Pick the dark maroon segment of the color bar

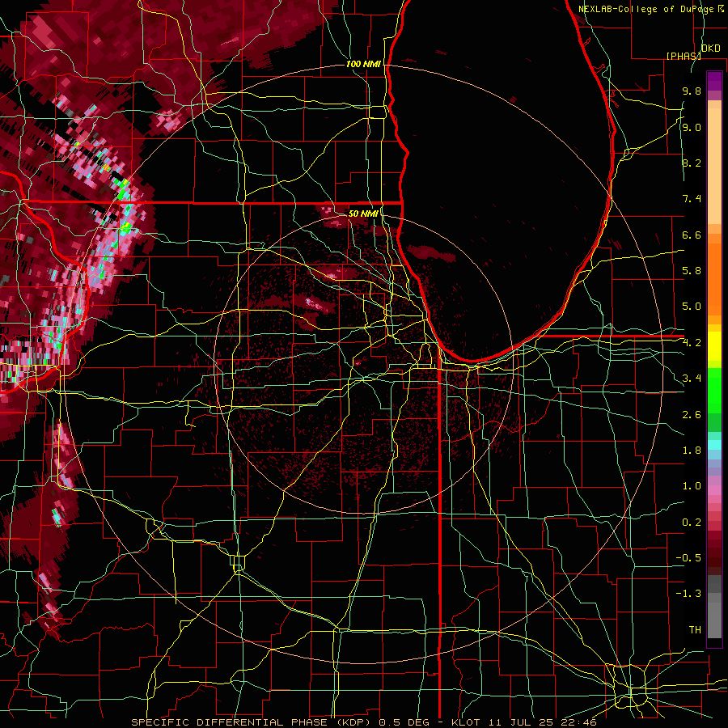[714, 552]
